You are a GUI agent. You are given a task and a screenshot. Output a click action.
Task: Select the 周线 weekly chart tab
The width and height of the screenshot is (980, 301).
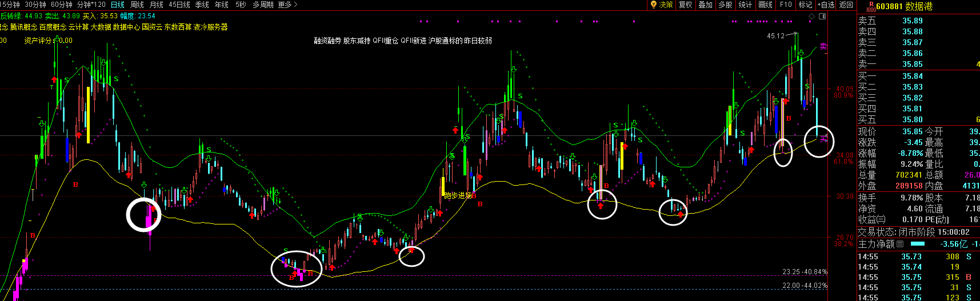pyautogui.click(x=137, y=5)
